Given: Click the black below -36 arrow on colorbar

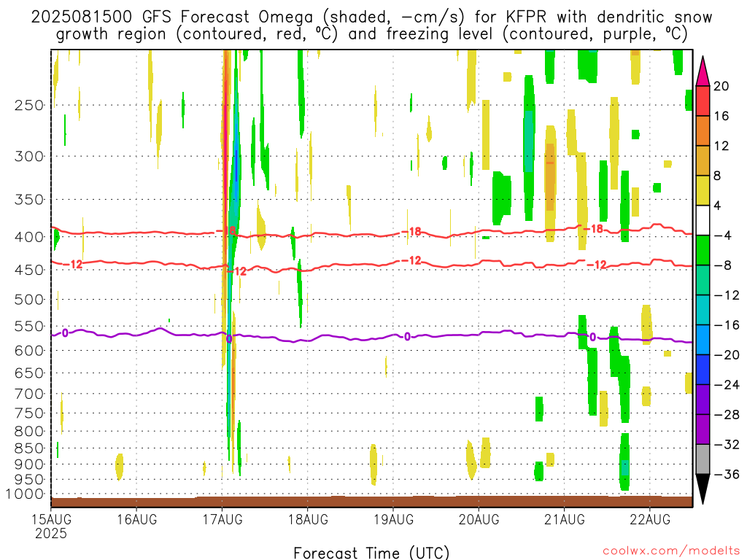Looking at the screenshot, I should [703, 489].
